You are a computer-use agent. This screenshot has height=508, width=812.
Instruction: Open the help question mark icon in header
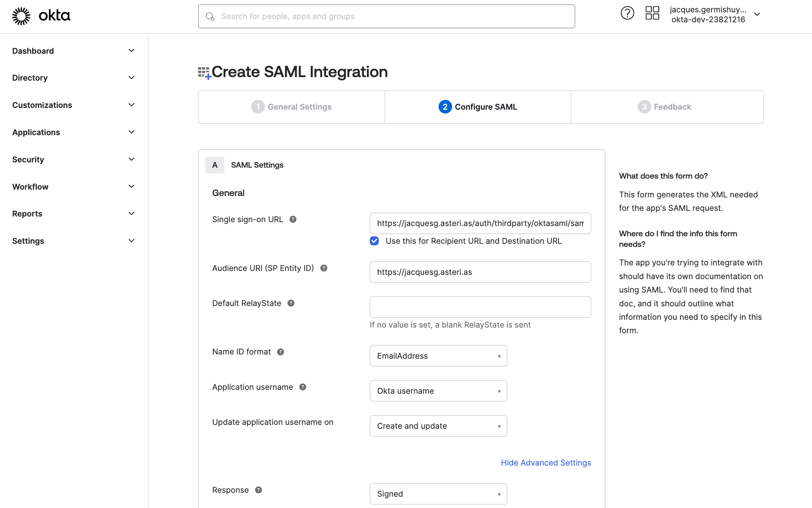(x=627, y=13)
